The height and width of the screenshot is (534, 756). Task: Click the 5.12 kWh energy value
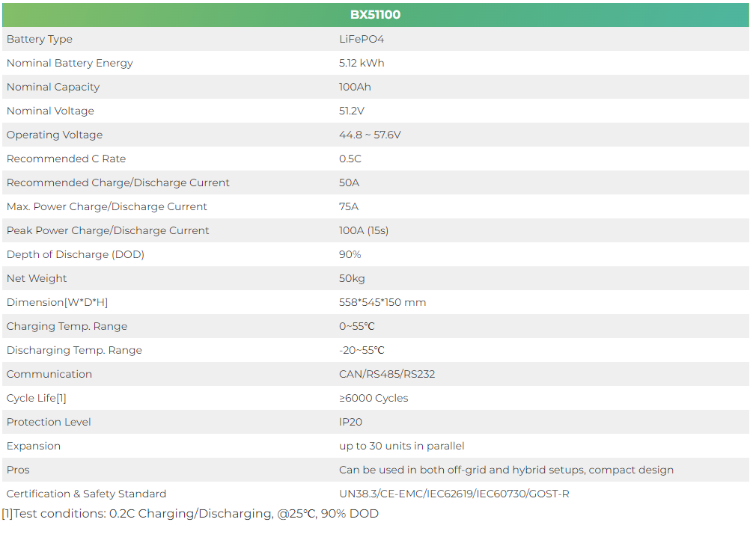[362, 63]
